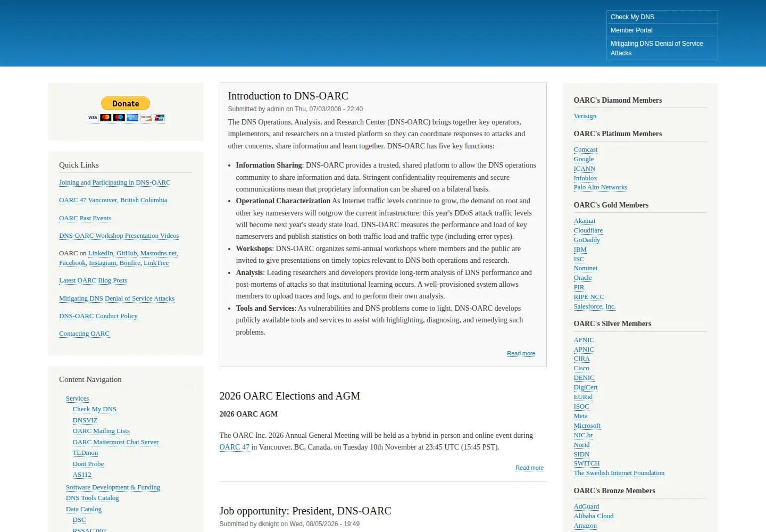Open the Introduction to DNS-OARC title
This screenshot has width=766, height=532.
click(288, 96)
